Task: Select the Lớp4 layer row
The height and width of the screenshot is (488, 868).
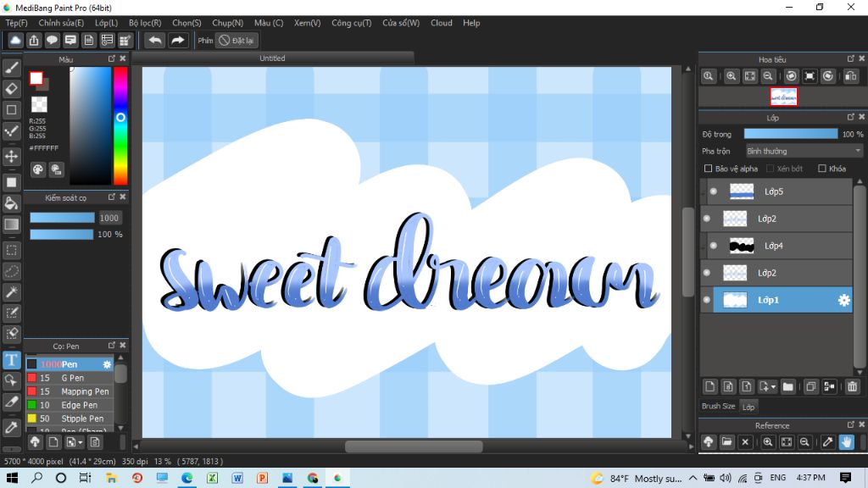Action: click(776, 246)
